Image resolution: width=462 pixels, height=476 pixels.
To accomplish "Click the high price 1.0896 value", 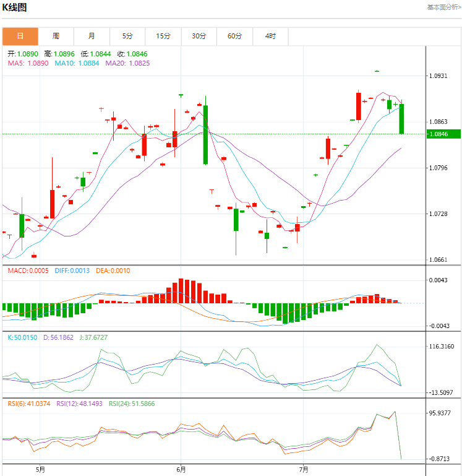I will coord(64,54).
